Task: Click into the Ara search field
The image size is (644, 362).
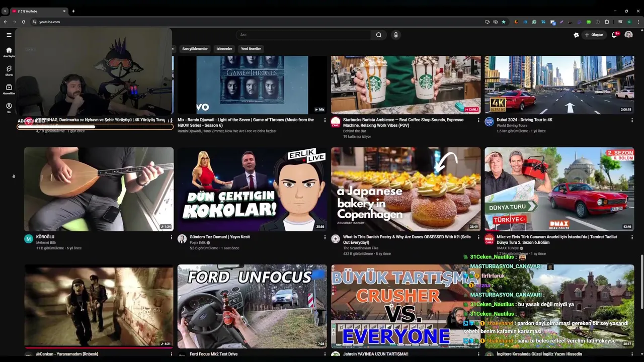Action: pyautogui.click(x=303, y=35)
